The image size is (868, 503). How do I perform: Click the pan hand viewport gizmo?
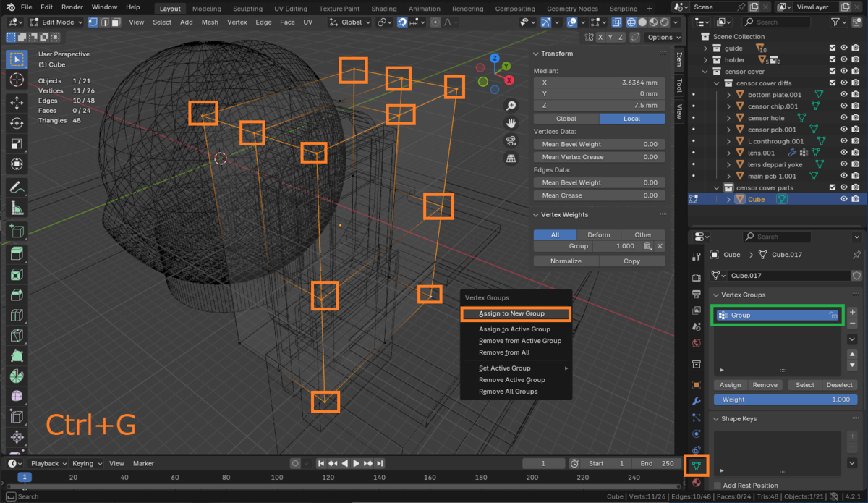[x=511, y=123]
